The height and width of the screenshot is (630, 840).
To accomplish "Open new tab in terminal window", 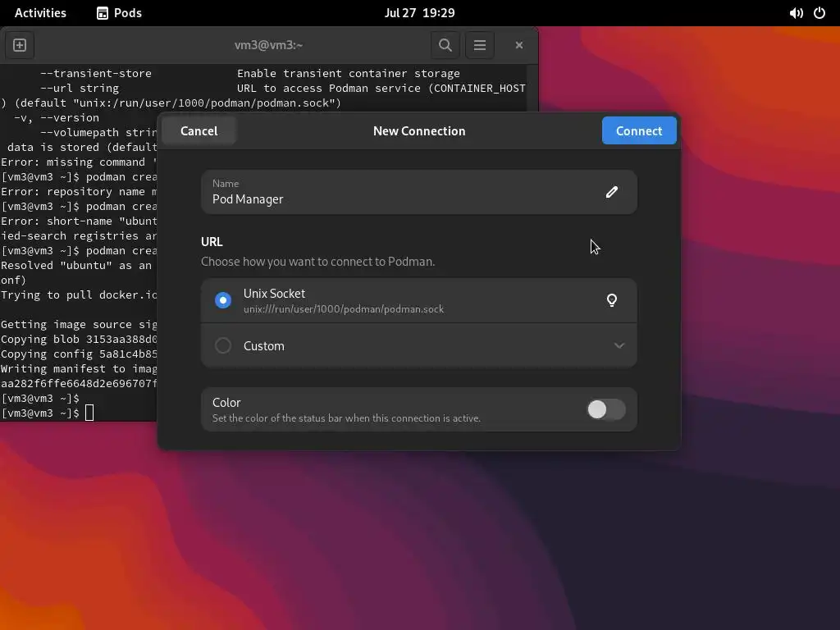I will click(x=20, y=45).
